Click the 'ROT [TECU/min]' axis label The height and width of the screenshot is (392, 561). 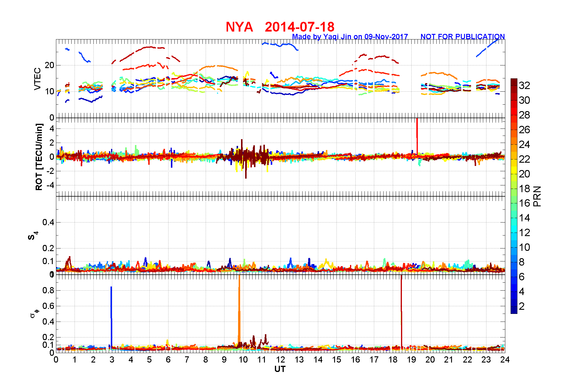tap(39, 157)
